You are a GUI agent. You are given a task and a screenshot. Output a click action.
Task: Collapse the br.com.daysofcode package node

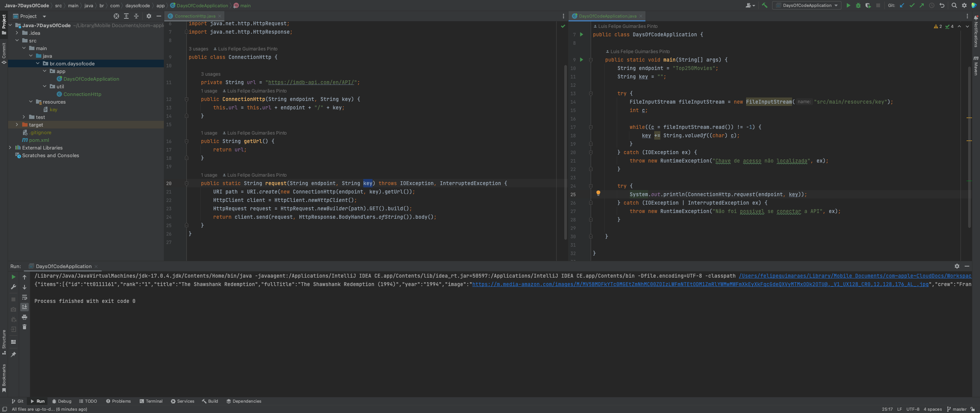click(x=38, y=63)
